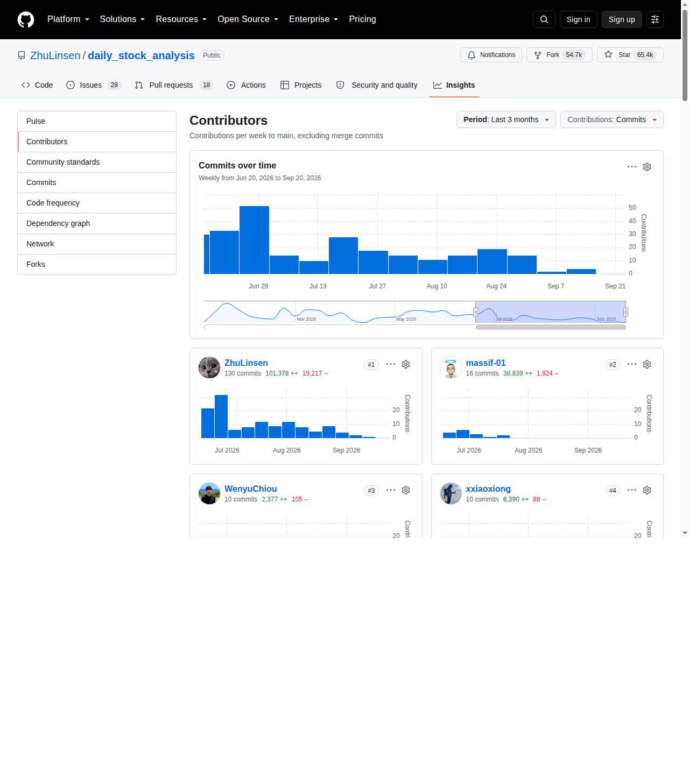Viewport: 689px width, 784px height.
Task: Open the Contributions: Commits dropdown
Action: pos(612,119)
